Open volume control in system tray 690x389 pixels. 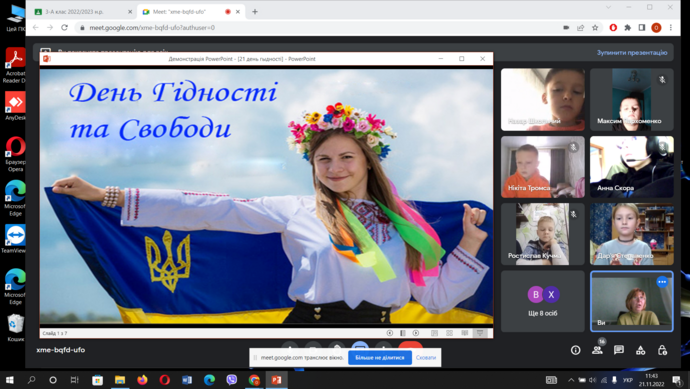click(x=593, y=380)
